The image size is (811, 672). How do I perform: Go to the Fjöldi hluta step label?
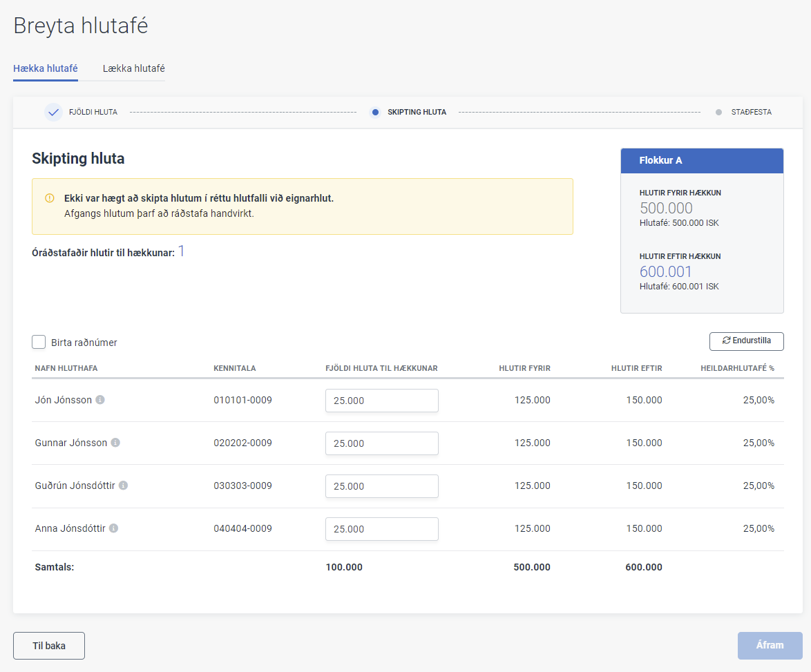[93, 112]
